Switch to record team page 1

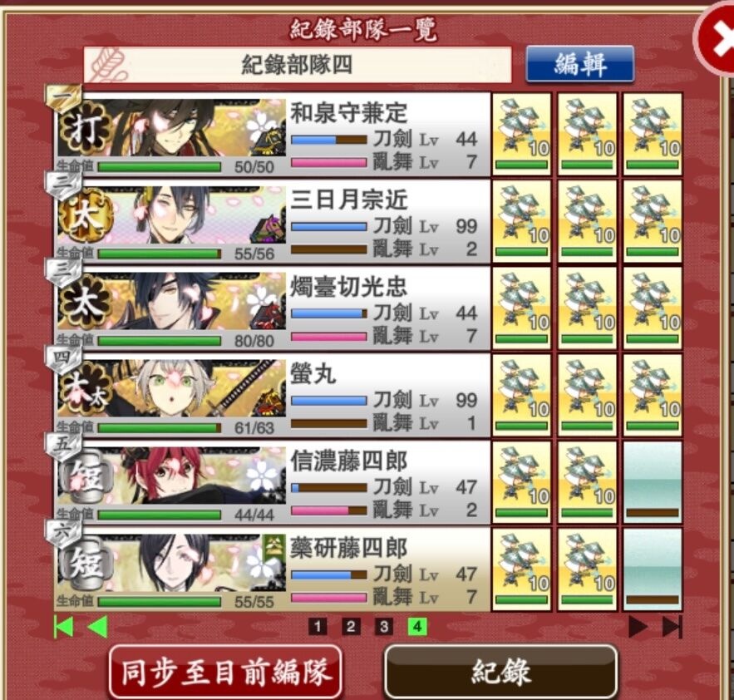coord(318,627)
